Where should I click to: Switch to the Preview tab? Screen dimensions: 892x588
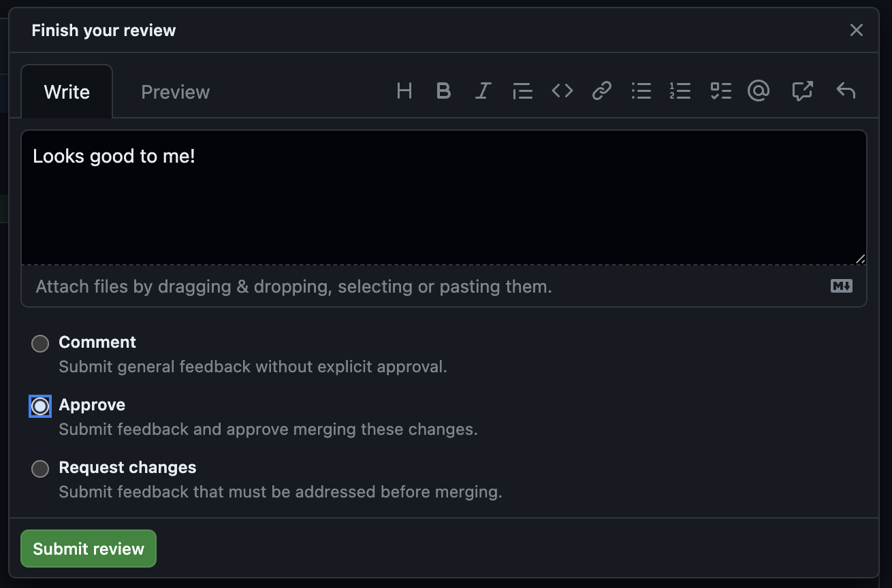(x=175, y=91)
